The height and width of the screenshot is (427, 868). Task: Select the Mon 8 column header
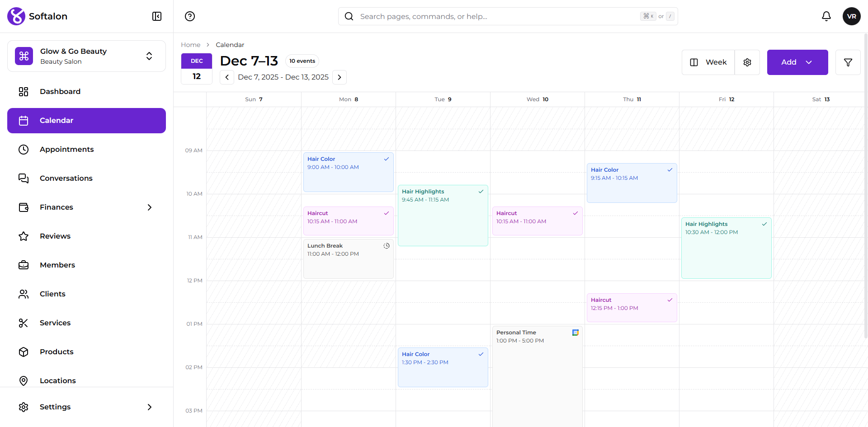[x=349, y=99]
